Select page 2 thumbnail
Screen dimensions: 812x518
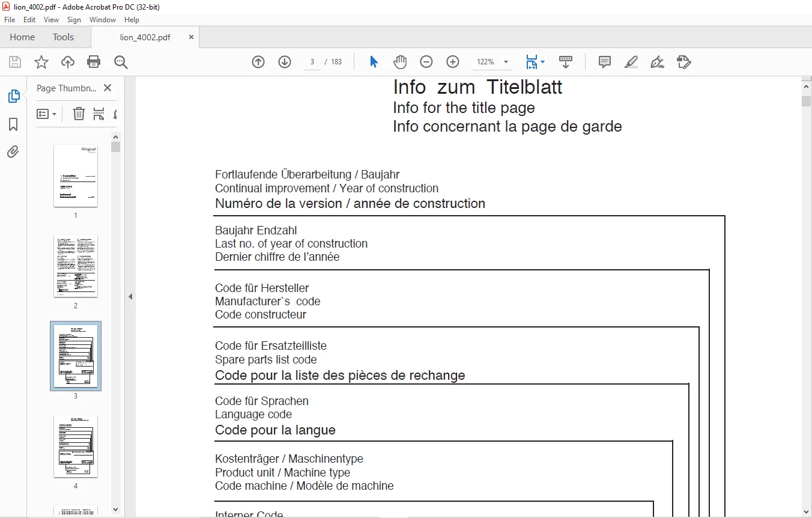pos(76,266)
